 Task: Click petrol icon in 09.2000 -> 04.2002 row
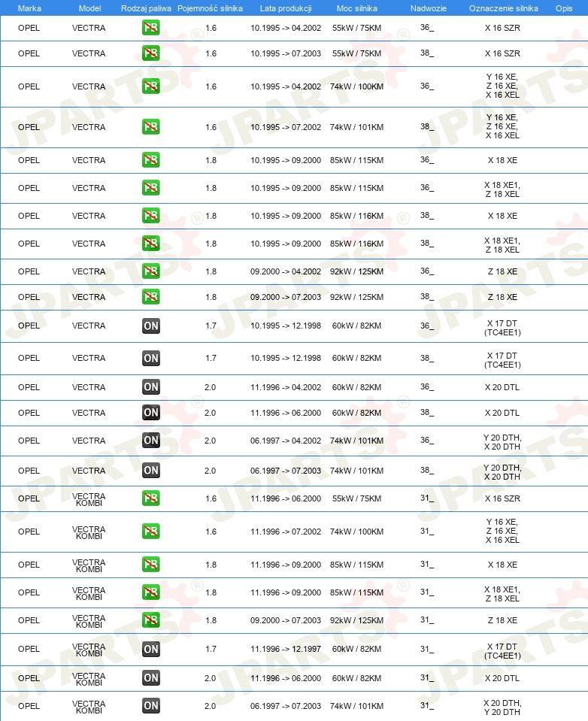(x=151, y=271)
